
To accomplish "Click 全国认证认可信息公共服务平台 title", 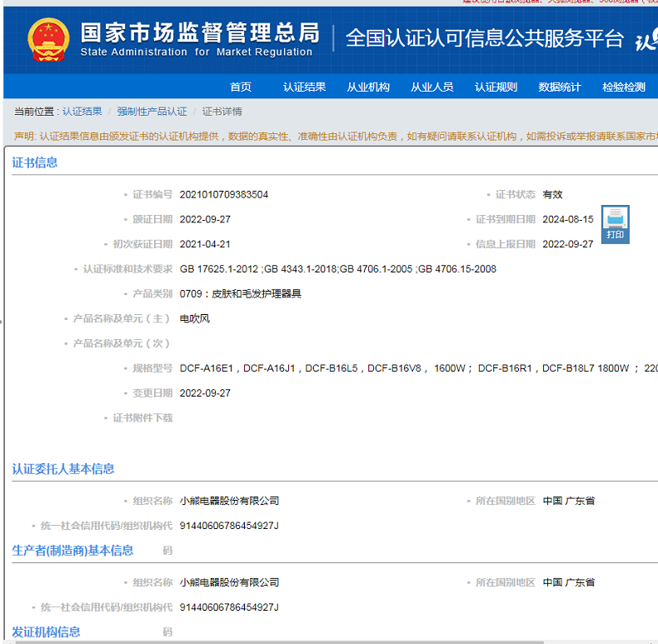I will tap(485, 38).
